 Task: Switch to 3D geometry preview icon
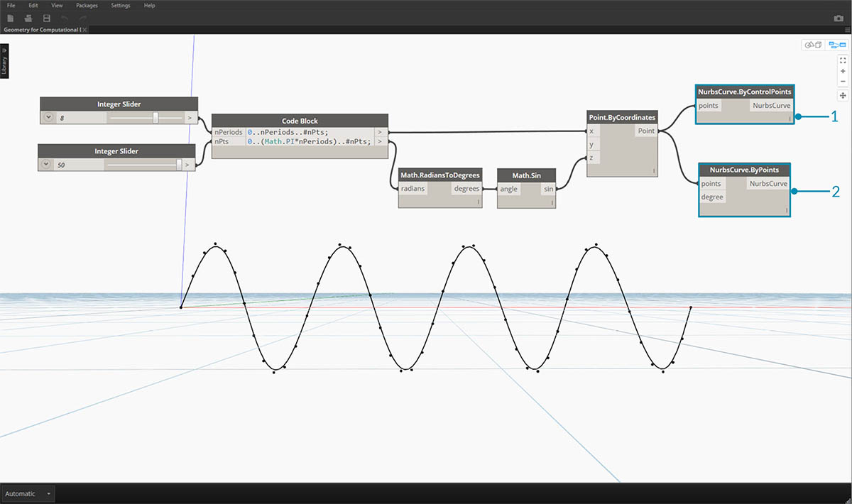(x=814, y=45)
